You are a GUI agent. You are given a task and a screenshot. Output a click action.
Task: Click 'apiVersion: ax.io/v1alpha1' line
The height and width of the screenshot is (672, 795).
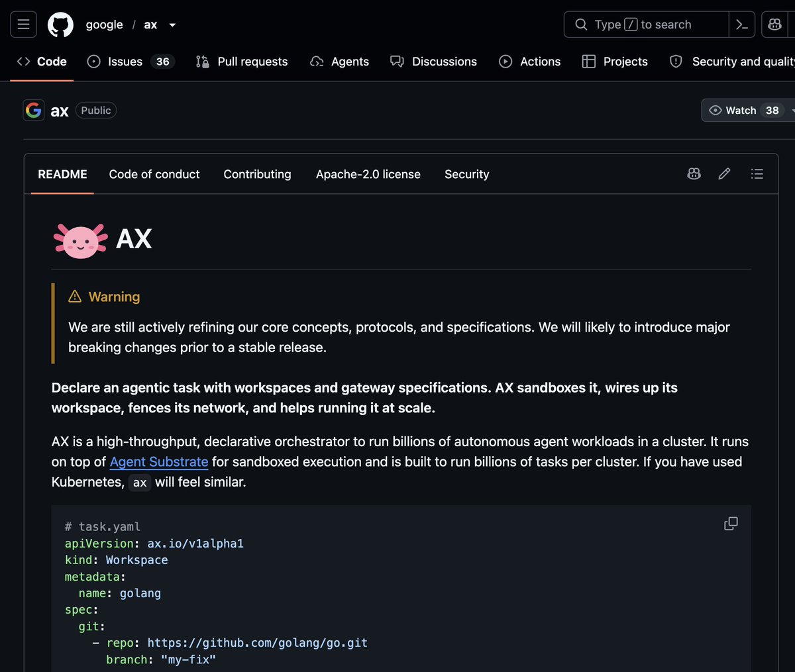(x=154, y=544)
